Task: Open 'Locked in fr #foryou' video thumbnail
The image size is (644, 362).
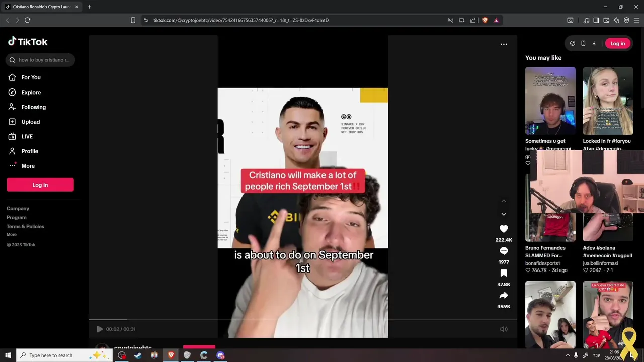Action: tap(608, 101)
